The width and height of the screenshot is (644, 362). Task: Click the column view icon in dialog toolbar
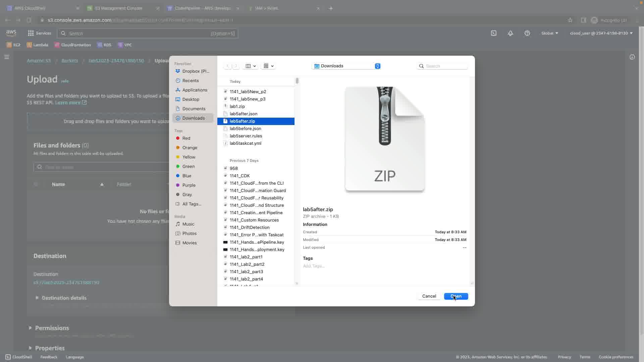(248, 66)
